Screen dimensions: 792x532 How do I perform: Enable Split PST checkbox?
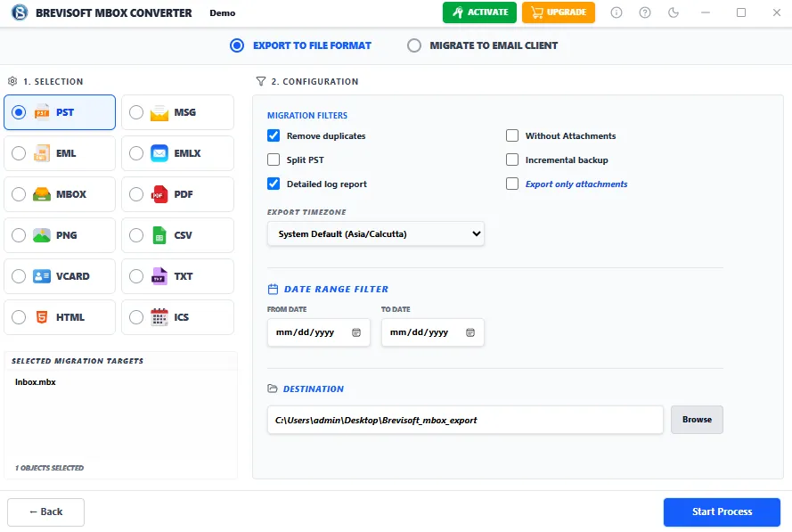pyautogui.click(x=274, y=160)
